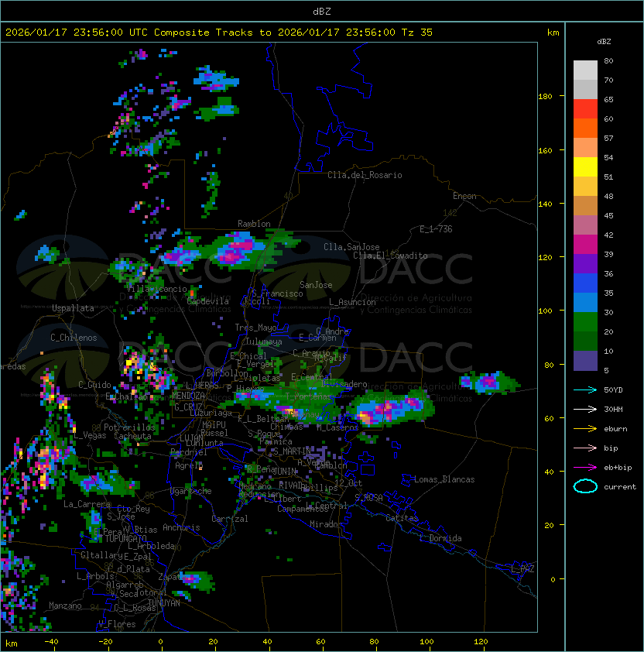Click the yellow eburn arrow in legend
This screenshot has width=644, height=652.
tap(585, 429)
